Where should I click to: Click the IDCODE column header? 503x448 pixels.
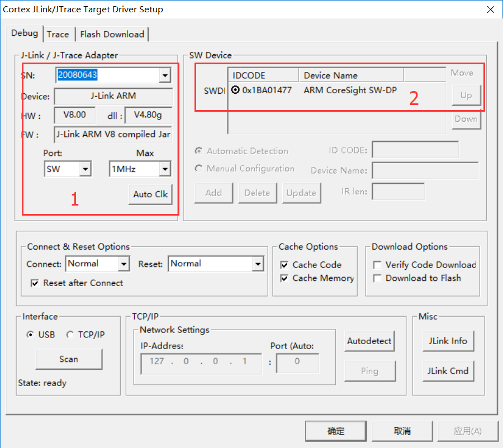coord(263,75)
